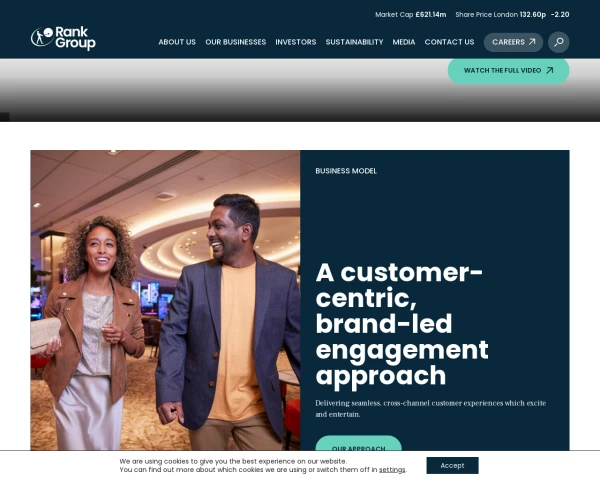The width and height of the screenshot is (600, 480).
Task: Click the casino couple photo
Action: pos(165,300)
